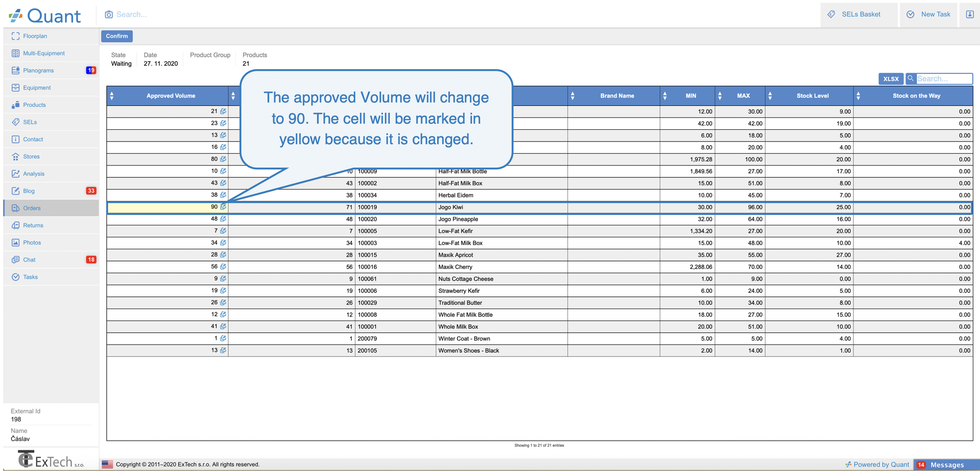Click the user profile icon top right
980x471 pixels.
pyautogui.click(x=970, y=14)
